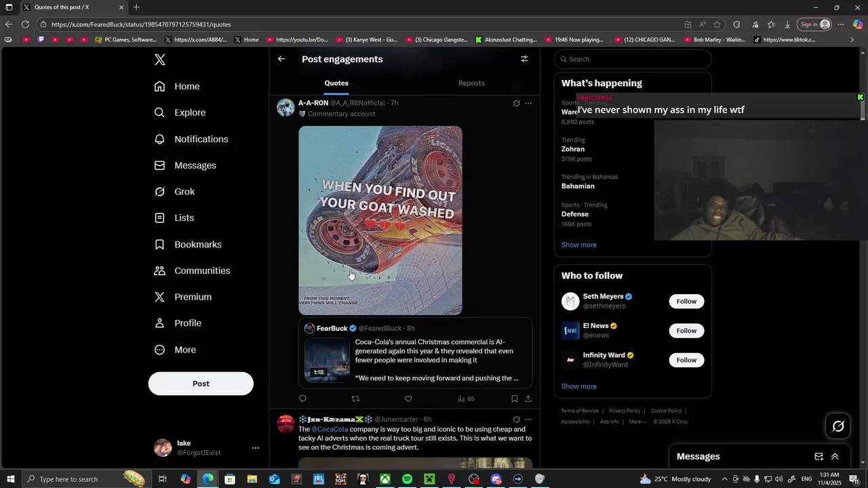Reply to A-A-RON's post

coord(302,399)
